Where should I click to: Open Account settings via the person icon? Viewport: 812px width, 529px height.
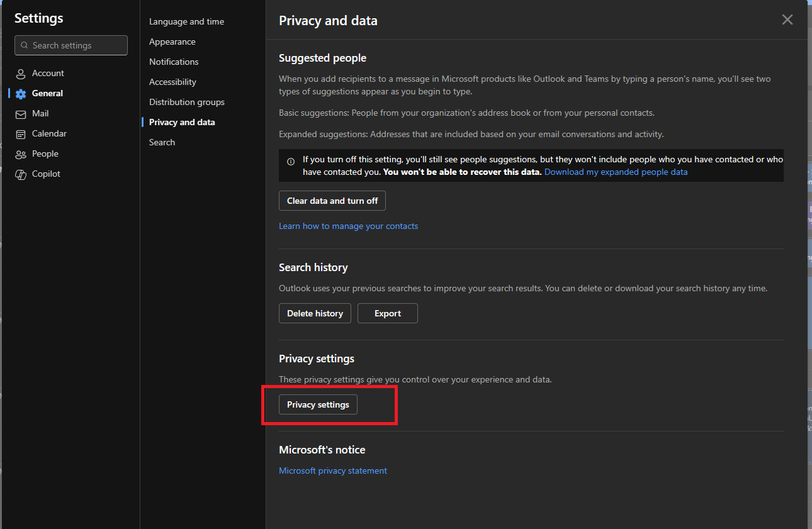click(21, 73)
